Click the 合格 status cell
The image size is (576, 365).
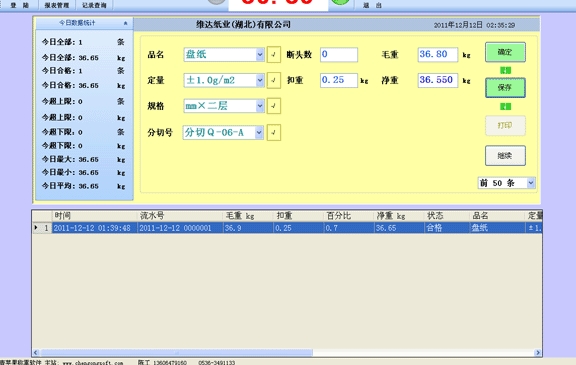click(447, 228)
